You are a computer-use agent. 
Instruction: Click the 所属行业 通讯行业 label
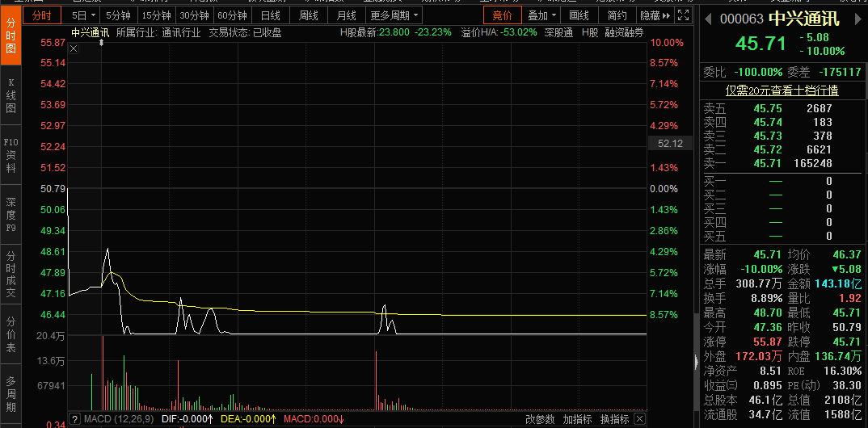[x=158, y=32]
